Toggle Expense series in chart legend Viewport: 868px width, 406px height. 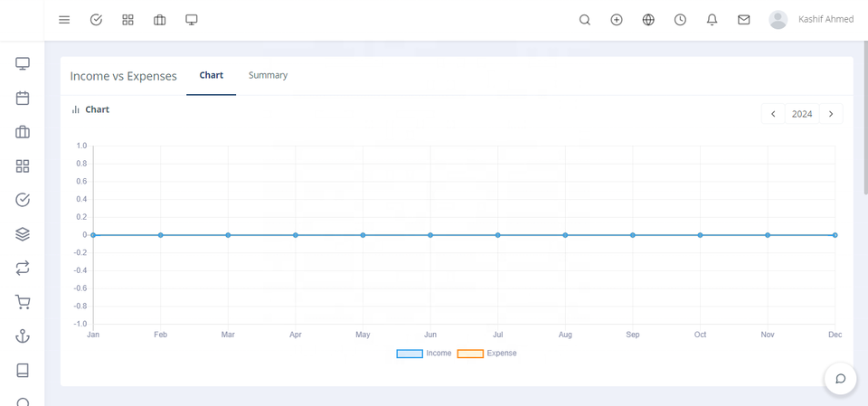(486, 354)
